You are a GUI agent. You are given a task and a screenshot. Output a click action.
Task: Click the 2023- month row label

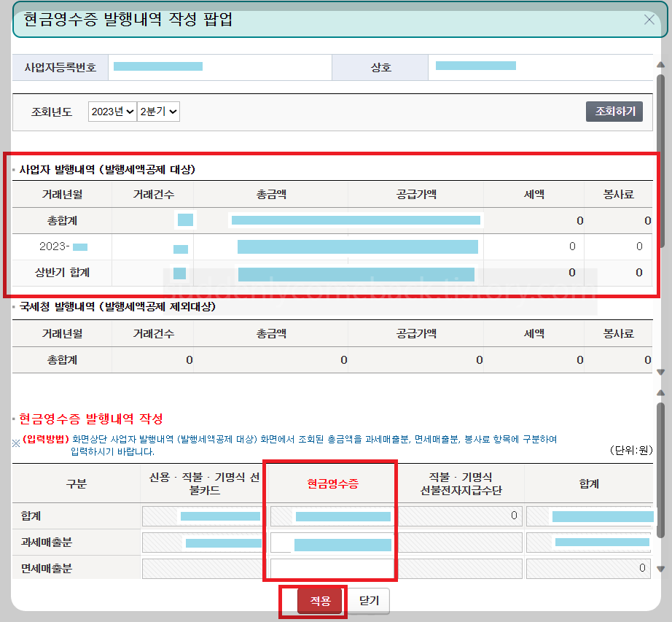click(x=63, y=246)
